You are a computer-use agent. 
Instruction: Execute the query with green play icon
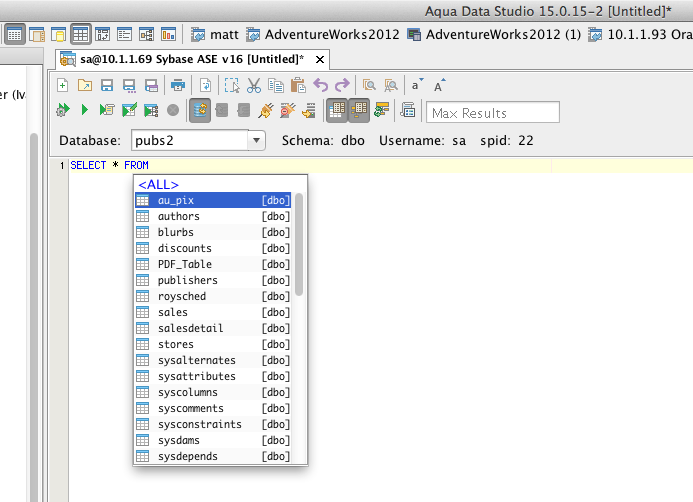click(x=84, y=110)
